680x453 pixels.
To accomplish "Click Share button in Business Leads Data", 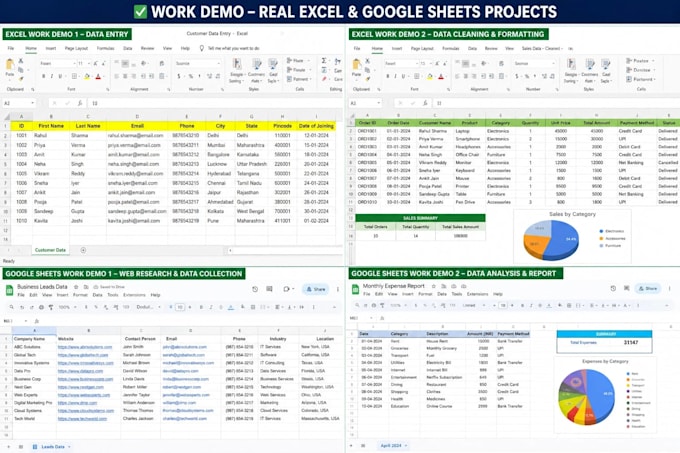I will point(315,289).
